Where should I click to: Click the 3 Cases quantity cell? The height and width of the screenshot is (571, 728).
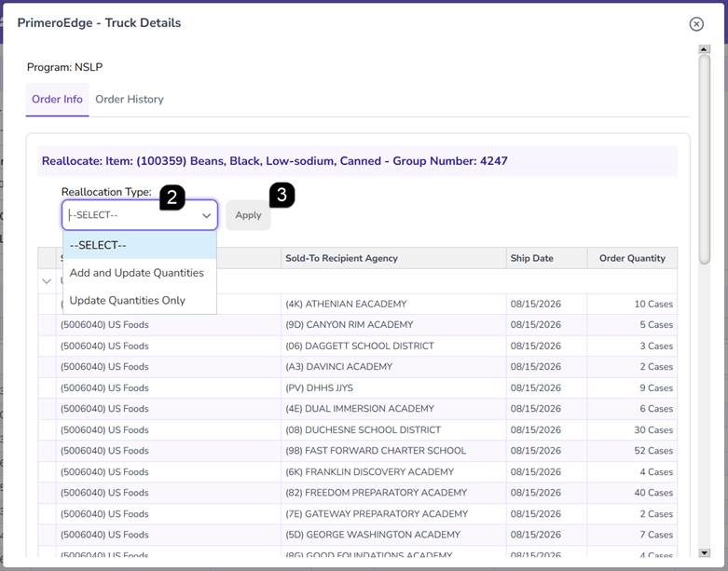[632, 346]
